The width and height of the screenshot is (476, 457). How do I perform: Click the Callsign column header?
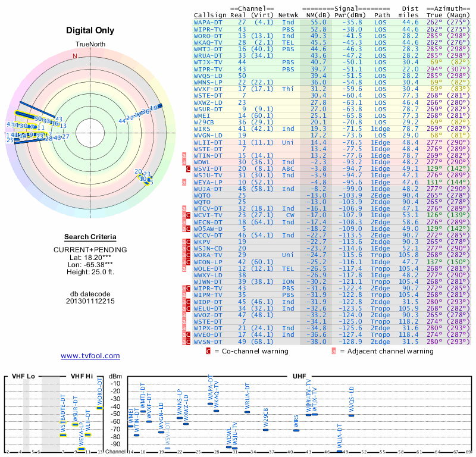210,15
